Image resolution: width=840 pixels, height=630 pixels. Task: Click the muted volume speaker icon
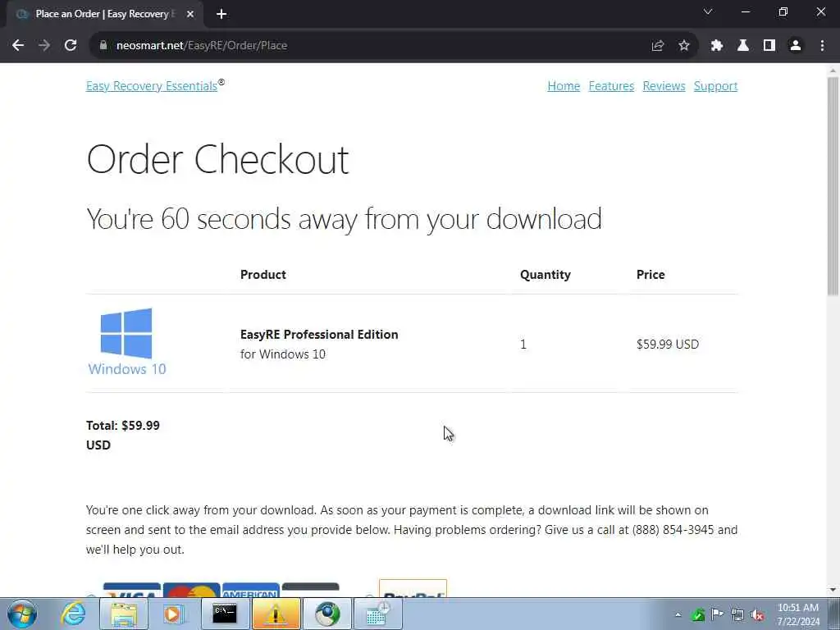coord(757,615)
